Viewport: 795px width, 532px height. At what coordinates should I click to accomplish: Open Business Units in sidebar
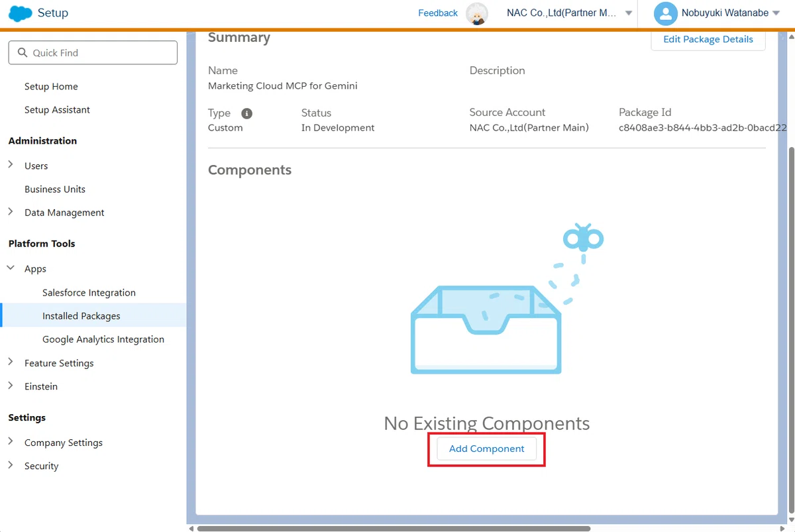point(55,189)
